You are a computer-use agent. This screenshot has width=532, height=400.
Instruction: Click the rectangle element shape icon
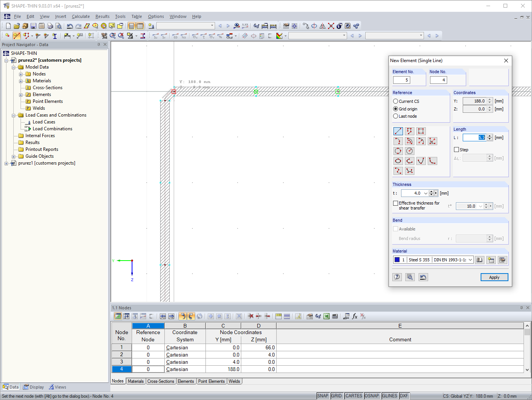click(421, 131)
